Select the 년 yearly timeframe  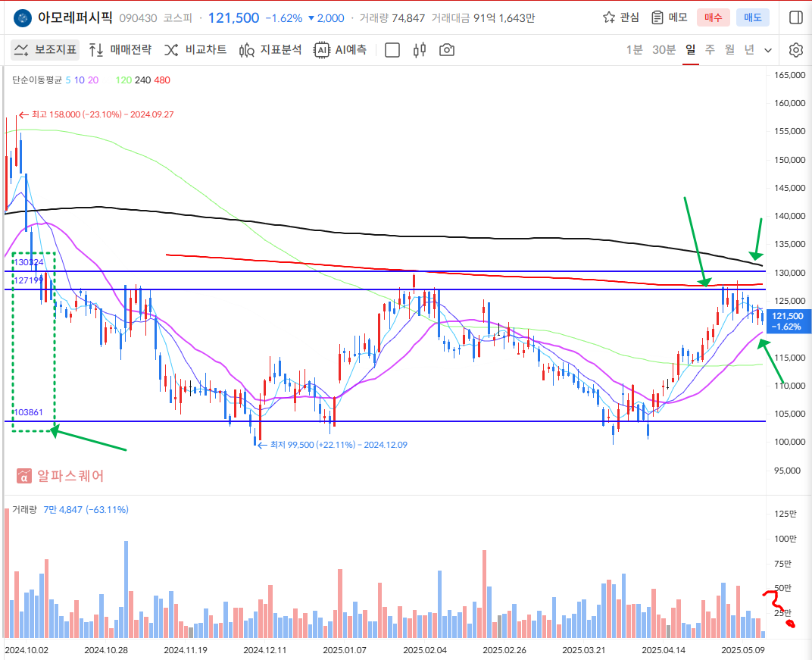tap(749, 50)
